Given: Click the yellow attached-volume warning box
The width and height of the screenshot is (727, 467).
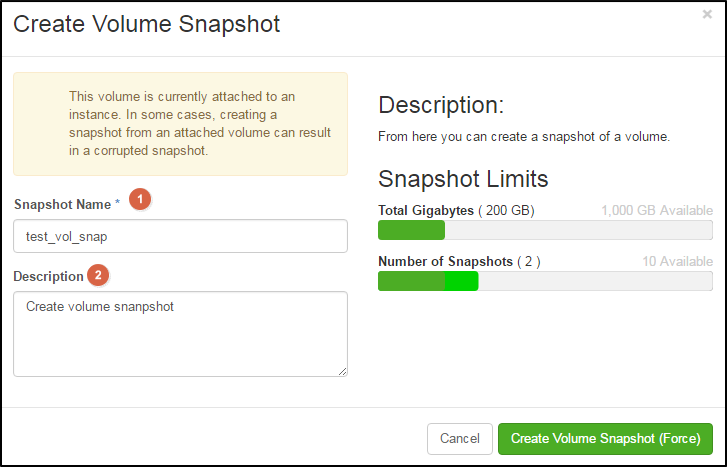Looking at the screenshot, I should [180, 124].
